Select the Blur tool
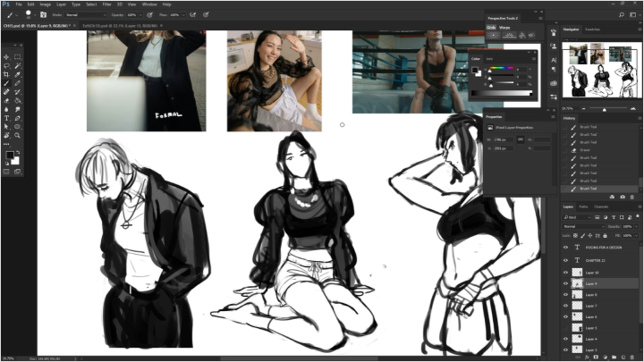Viewport: 644px width, 362px height. tap(6, 110)
